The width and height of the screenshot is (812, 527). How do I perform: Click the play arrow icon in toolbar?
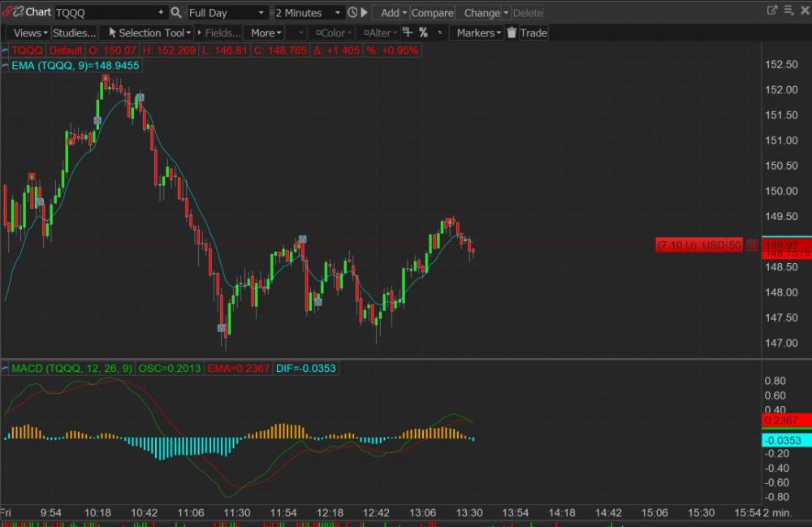click(x=364, y=12)
